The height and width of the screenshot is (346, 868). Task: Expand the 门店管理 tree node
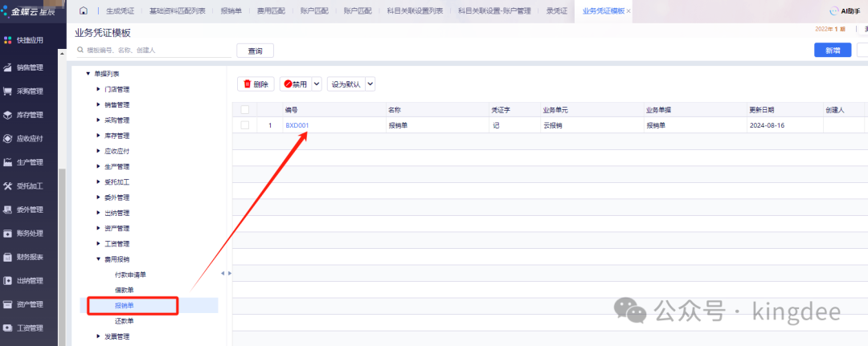[98, 89]
